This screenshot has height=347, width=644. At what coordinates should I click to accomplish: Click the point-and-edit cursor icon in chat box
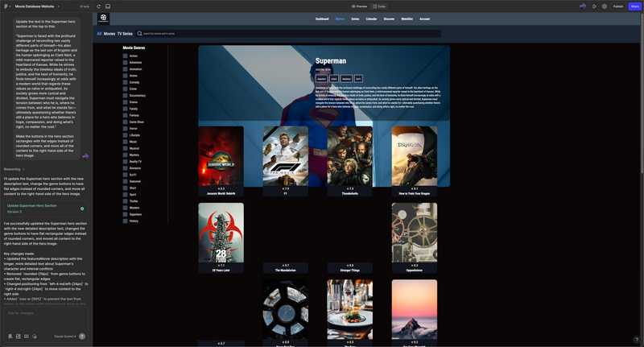pyautogui.click(x=35, y=337)
